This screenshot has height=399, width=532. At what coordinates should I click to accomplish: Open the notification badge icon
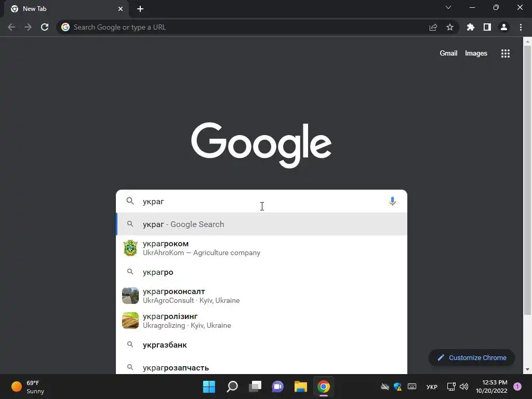[517, 387]
